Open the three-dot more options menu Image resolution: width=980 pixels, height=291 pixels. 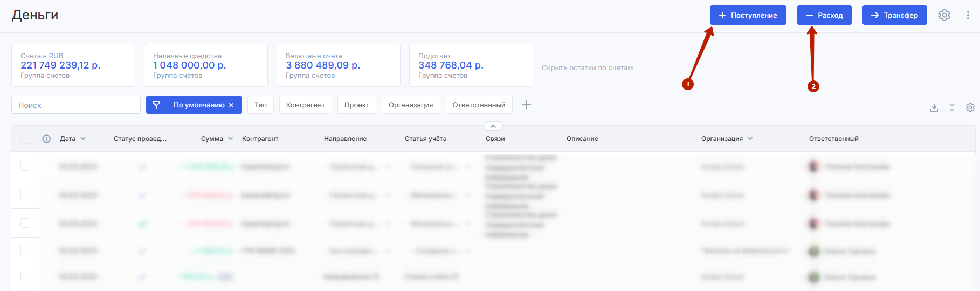968,15
